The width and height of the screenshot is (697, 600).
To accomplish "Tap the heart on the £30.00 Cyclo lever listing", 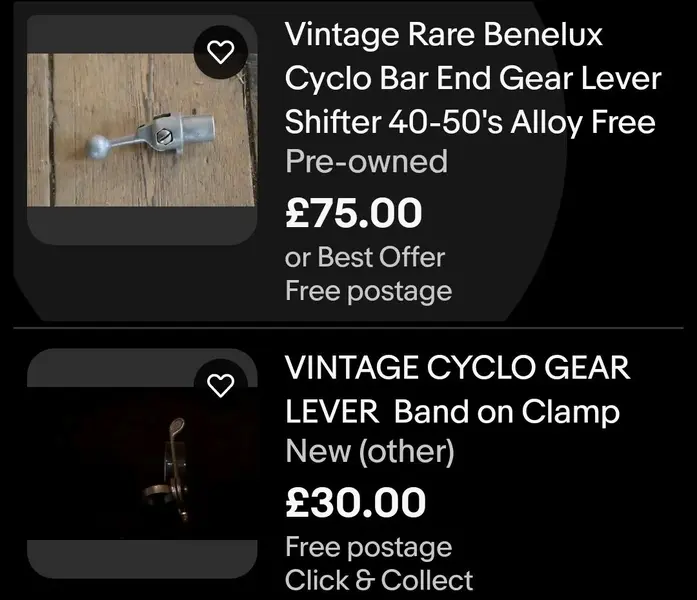I will pyautogui.click(x=221, y=385).
